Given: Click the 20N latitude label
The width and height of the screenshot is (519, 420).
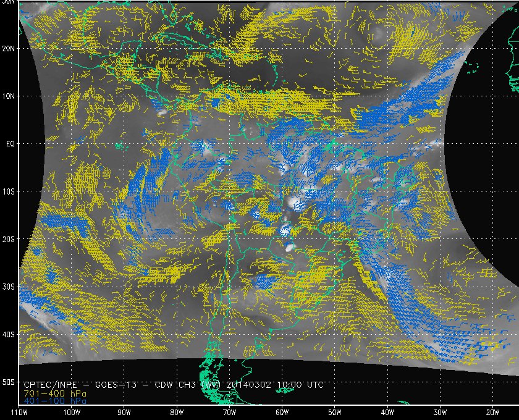Looking at the screenshot, I should click(x=9, y=49).
